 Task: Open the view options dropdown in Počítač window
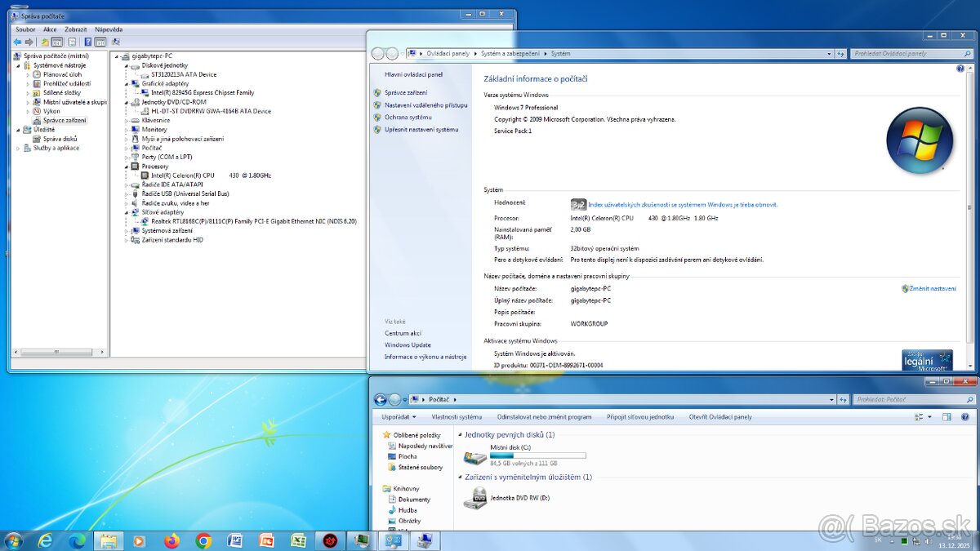tap(929, 417)
